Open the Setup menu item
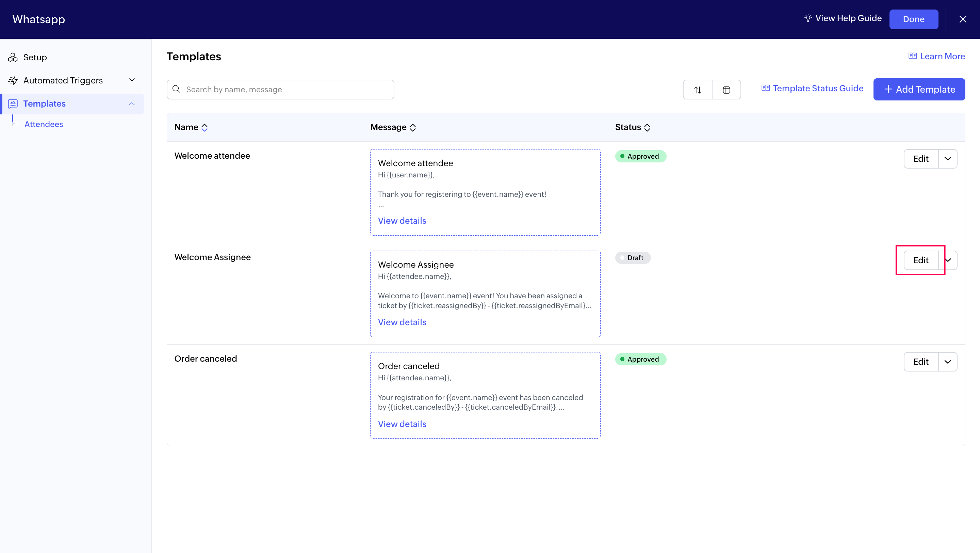980x553 pixels. coord(35,58)
